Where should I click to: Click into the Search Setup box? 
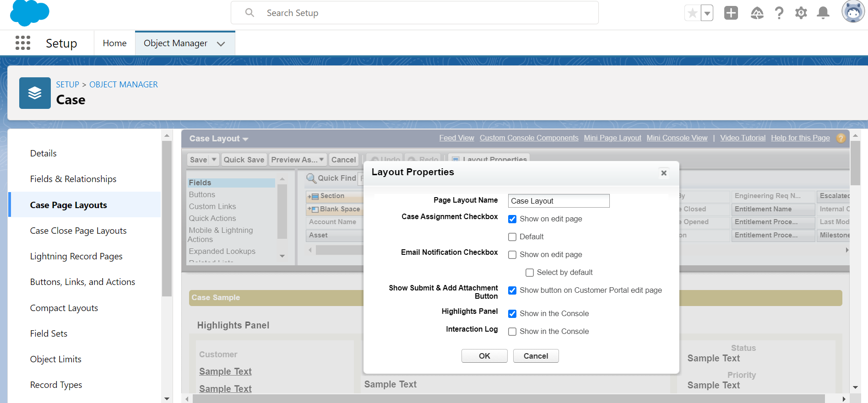[415, 13]
